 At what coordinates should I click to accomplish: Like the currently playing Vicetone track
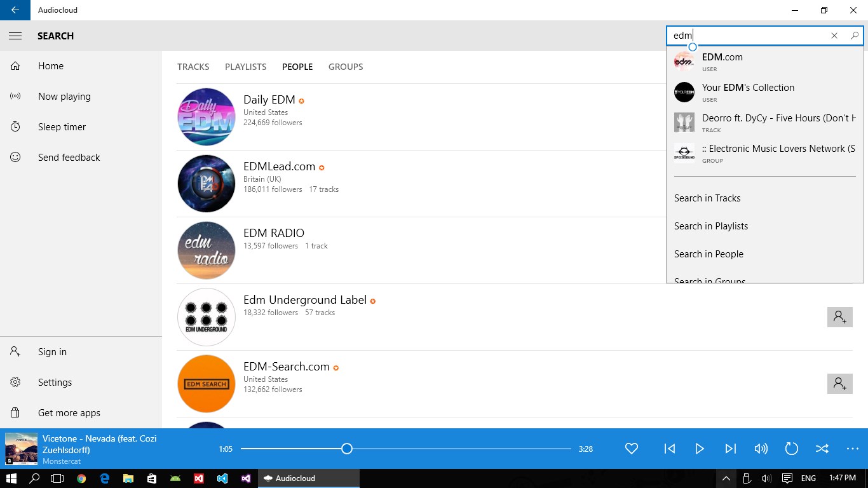632,449
